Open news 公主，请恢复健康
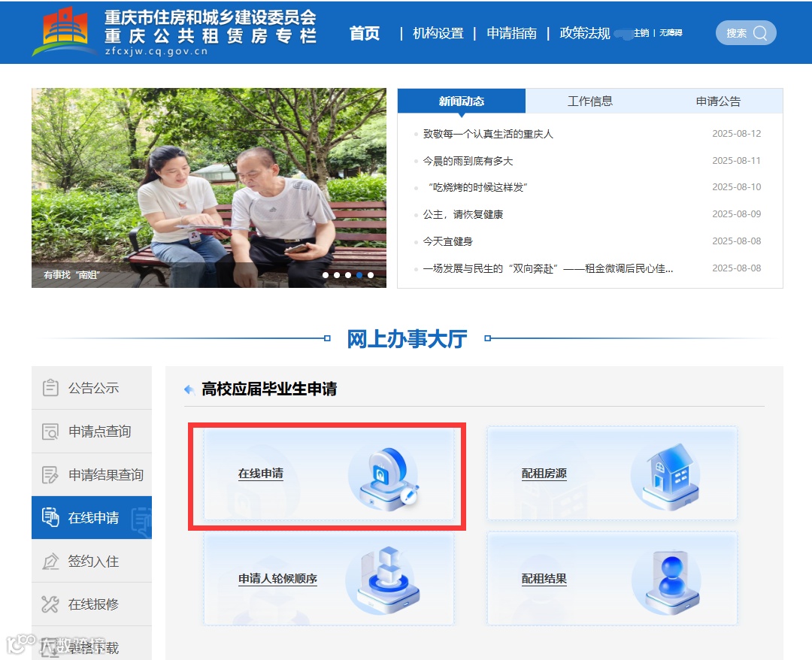This screenshot has height=660, width=812. point(463,214)
